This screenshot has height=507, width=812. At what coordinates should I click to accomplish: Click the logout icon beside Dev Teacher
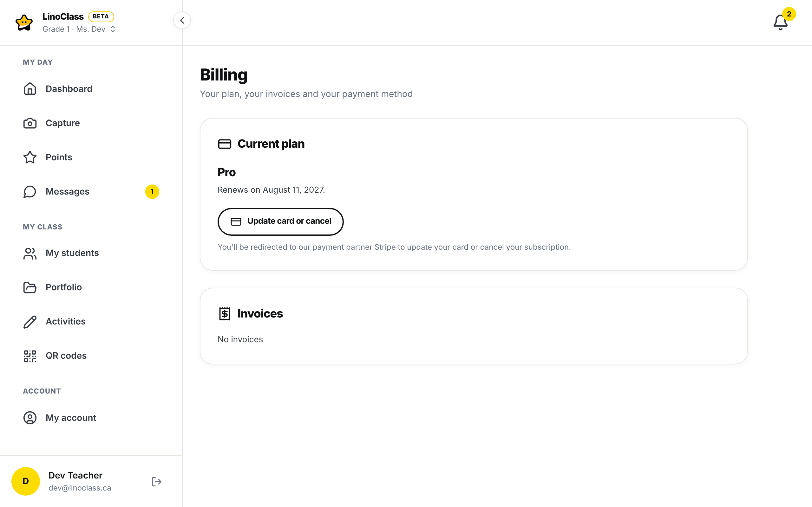[156, 482]
